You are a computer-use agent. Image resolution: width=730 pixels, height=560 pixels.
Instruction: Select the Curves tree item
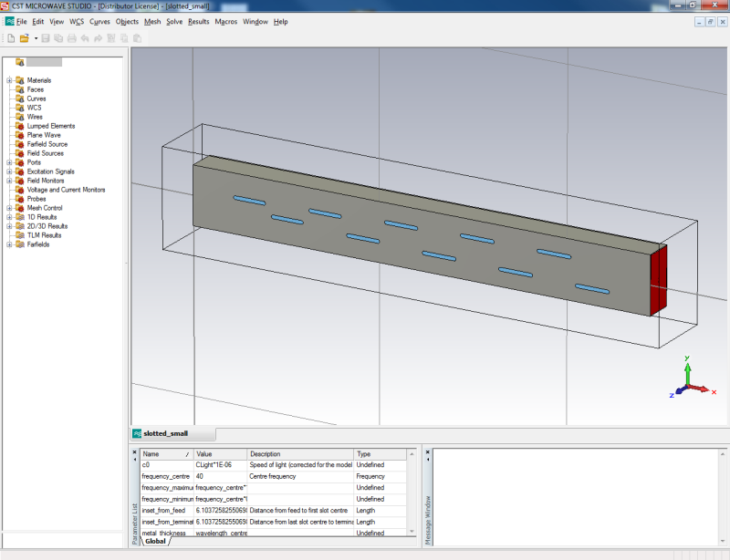click(36, 99)
